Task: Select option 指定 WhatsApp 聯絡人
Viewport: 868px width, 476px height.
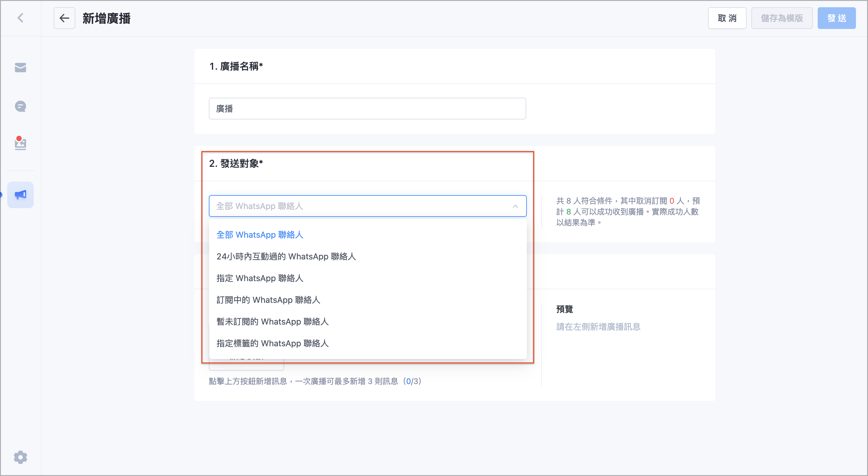Action: [368, 278]
